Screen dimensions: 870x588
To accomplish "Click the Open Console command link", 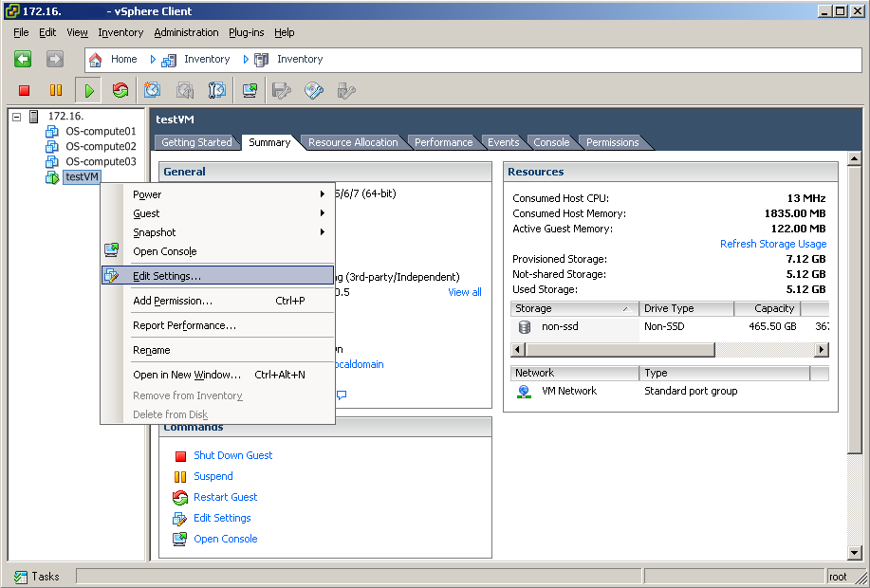I will (225, 539).
